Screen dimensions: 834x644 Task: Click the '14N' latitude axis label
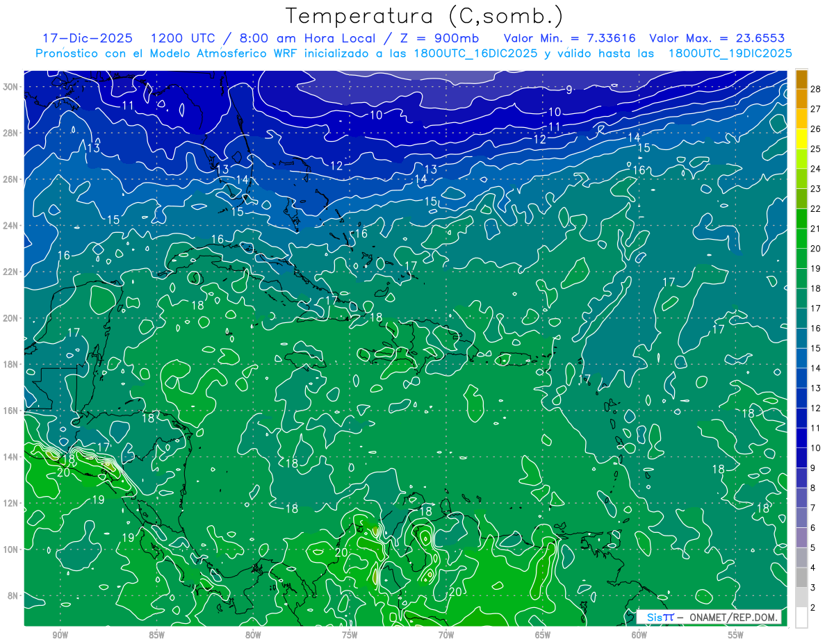[x=12, y=457]
